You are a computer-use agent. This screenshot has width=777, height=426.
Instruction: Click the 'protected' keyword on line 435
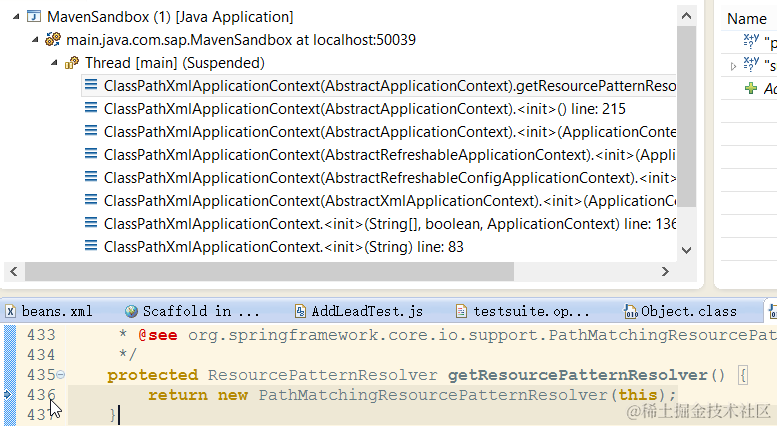click(153, 375)
